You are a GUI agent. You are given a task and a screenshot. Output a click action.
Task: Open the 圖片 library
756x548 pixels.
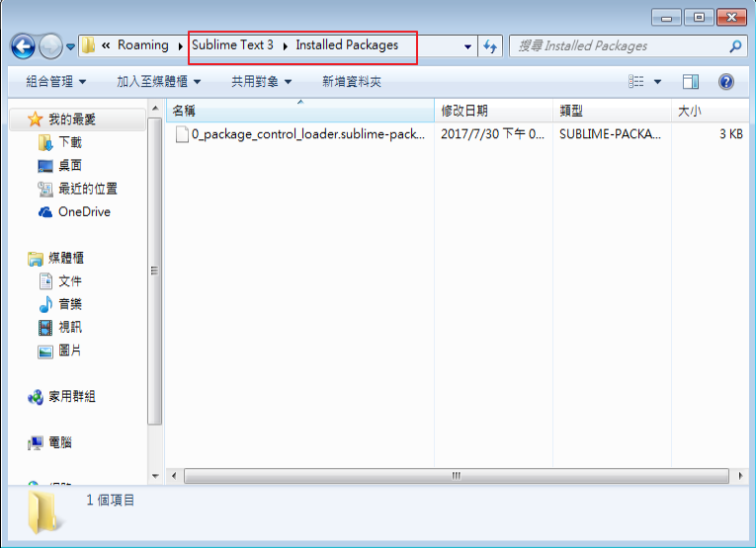tap(70, 351)
